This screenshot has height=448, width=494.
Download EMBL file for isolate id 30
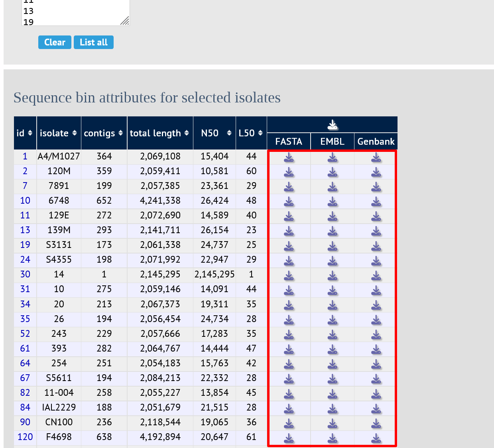pos(333,276)
